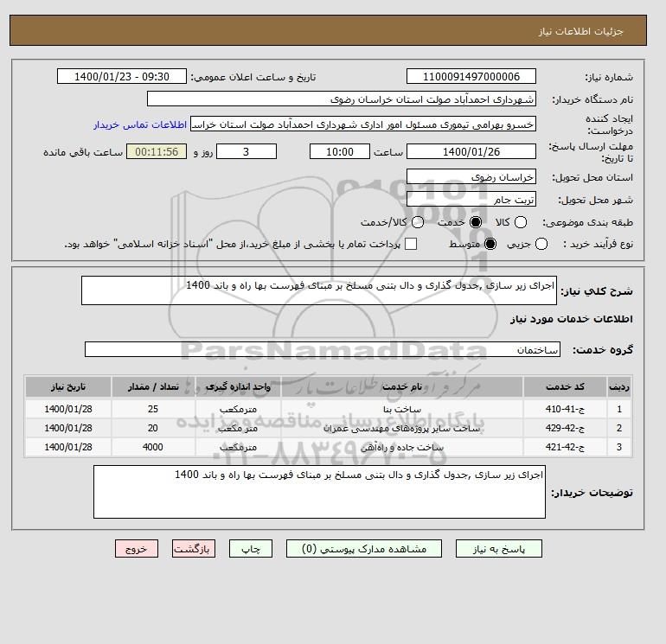Select the خدمت radio button

pyautogui.click(x=476, y=222)
